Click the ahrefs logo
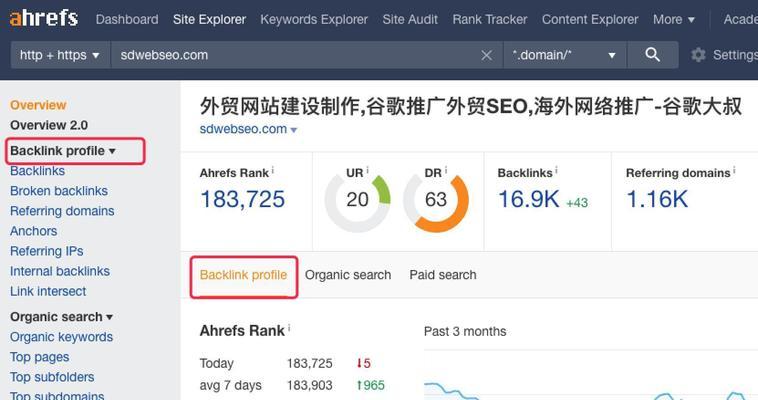The height and width of the screenshot is (400, 758). [44, 18]
